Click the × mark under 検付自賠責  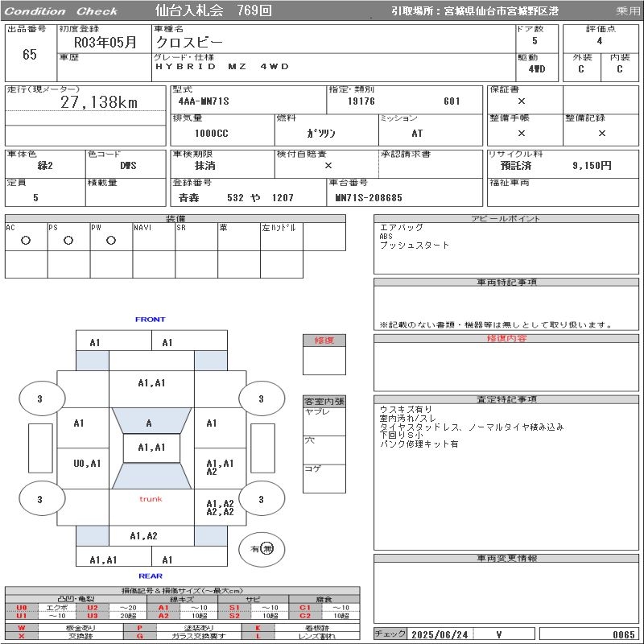[x=328, y=166]
